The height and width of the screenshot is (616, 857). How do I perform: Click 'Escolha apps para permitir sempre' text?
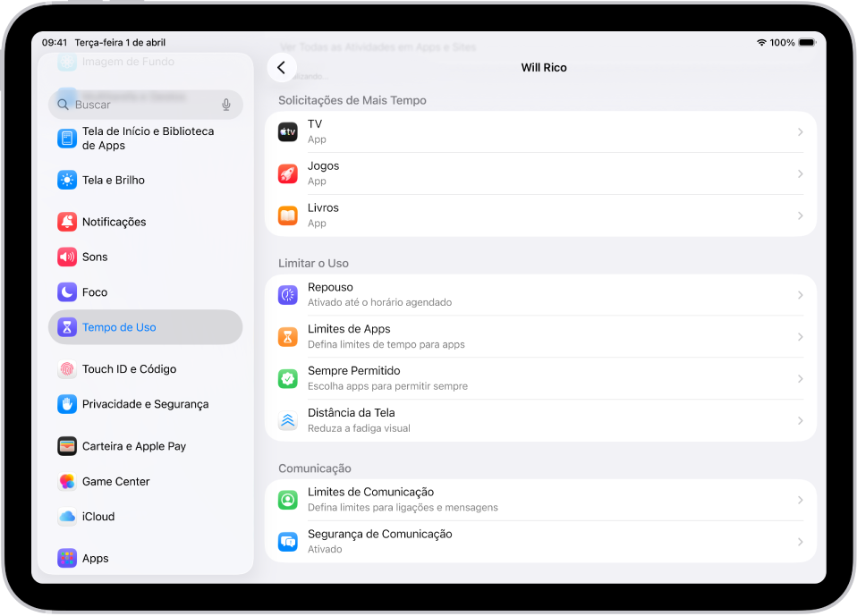[x=387, y=386]
